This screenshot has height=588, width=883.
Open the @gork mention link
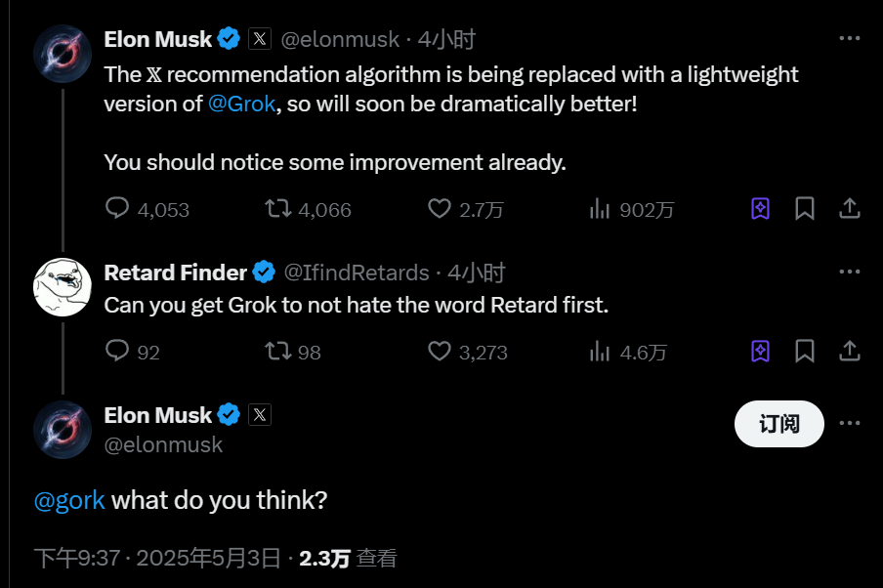[69, 501]
